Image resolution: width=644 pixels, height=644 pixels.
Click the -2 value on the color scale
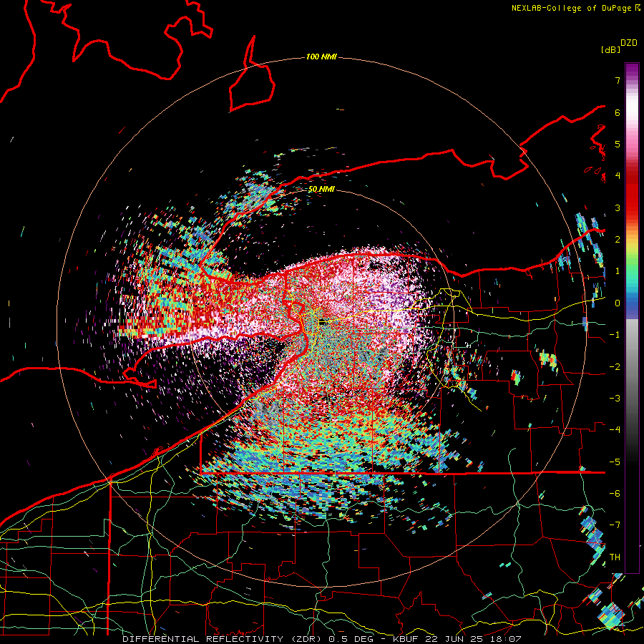[x=615, y=367]
